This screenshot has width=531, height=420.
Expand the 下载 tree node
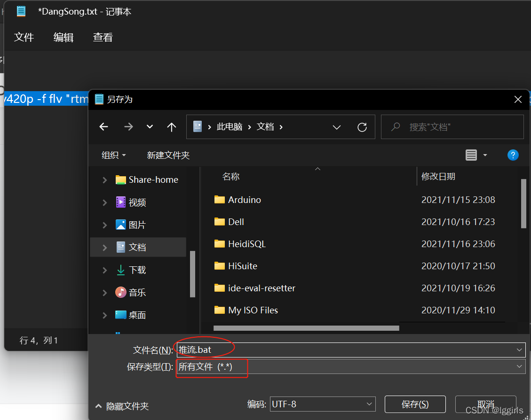pyautogui.click(x=104, y=270)
